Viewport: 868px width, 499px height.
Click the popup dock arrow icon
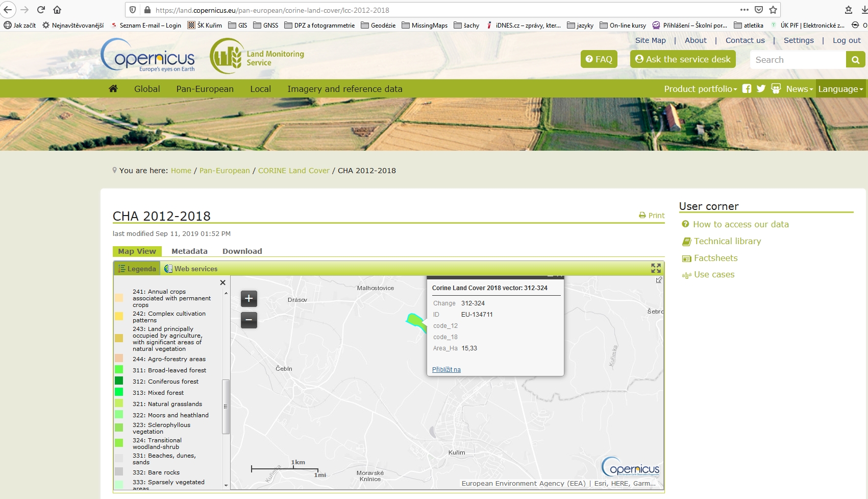click(x=659, y=280)
